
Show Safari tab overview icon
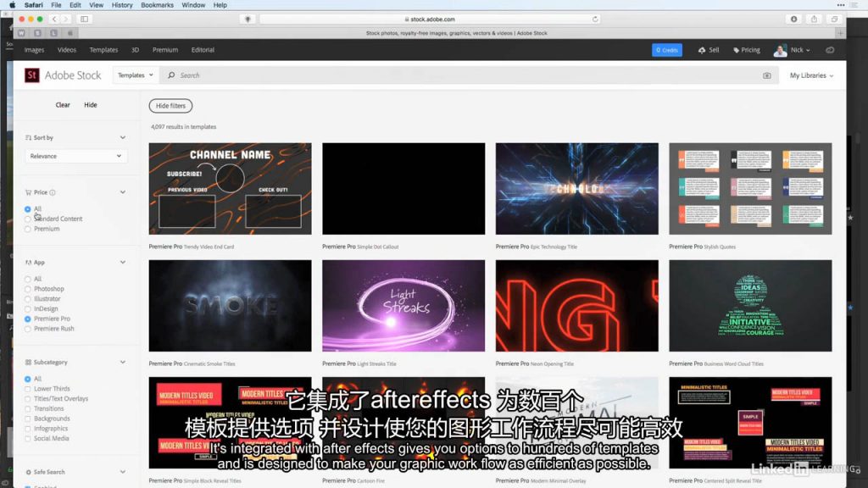click(834, 19)
